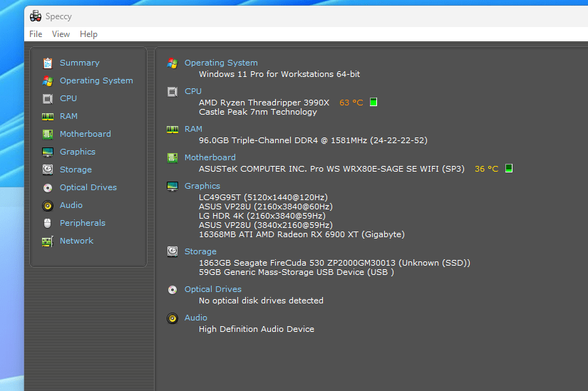Open the Storage heading link in summary

click(x=200, y=251)
